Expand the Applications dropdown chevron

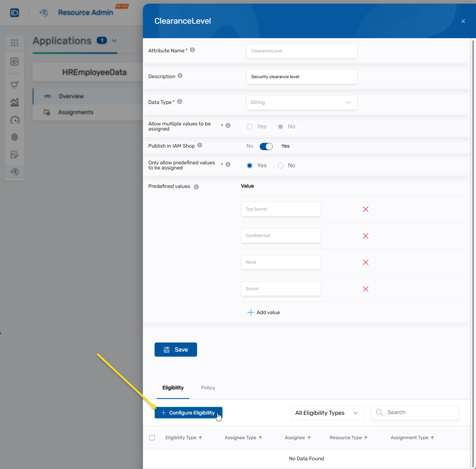(114, 41)
